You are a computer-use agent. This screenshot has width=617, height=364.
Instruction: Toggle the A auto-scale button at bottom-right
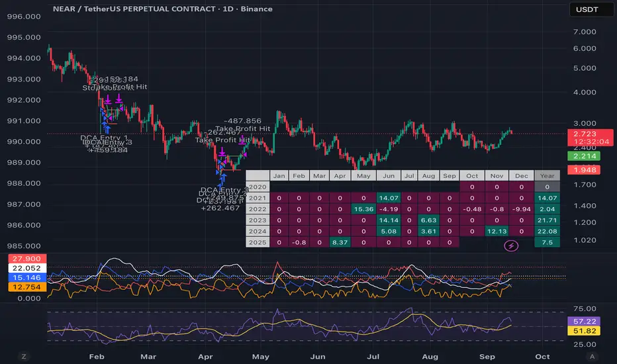tap(591, 356)
